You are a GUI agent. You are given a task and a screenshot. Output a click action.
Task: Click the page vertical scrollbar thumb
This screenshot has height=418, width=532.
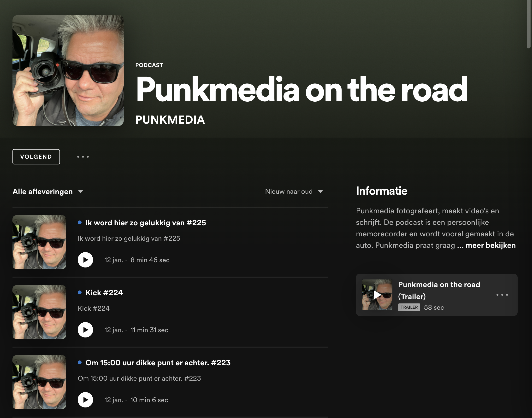click(x=529, y=24)
